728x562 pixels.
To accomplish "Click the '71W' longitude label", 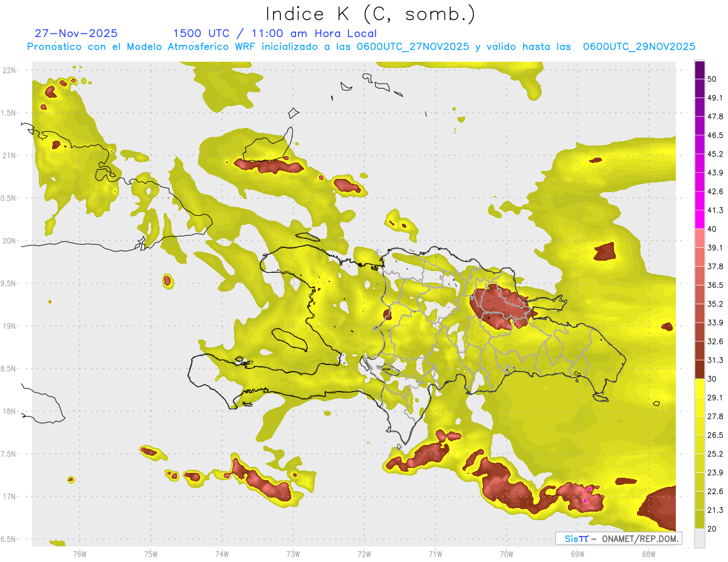I will point(435,554).
